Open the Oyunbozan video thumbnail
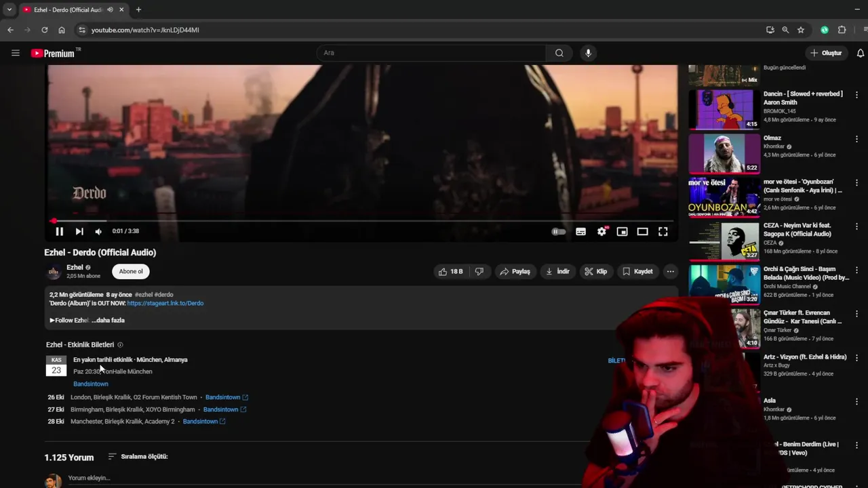The width and height of the screenshot is (868, 488). point(724,197)
